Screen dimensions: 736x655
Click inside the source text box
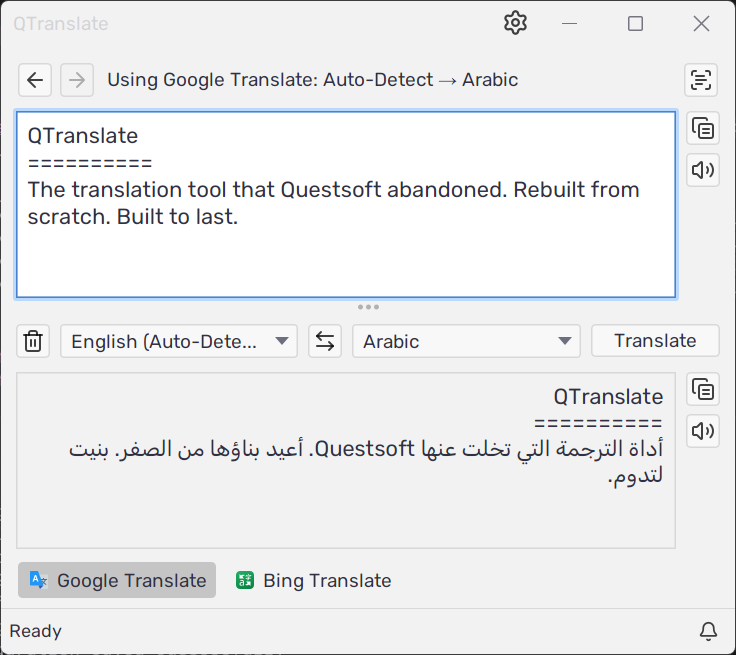[346, 204]
